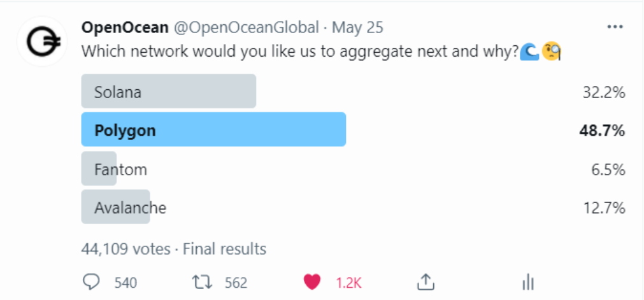
Task: Open tweet analytics bar chart icon
Action: 527,282
